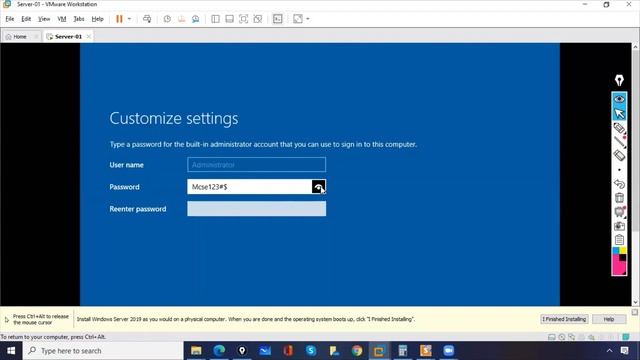This screenshot has height=360, width=640.
Task: Click the pen size dot in annotation toolbar
Action: point(619,170)
